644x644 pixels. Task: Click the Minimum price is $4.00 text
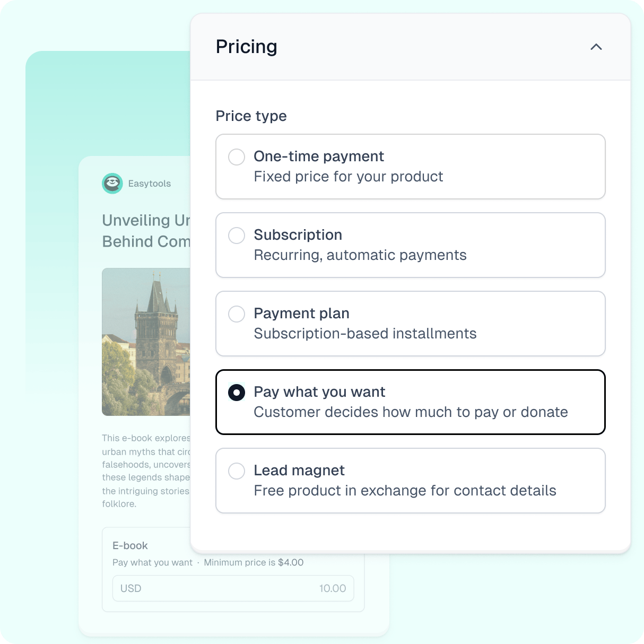254,562
